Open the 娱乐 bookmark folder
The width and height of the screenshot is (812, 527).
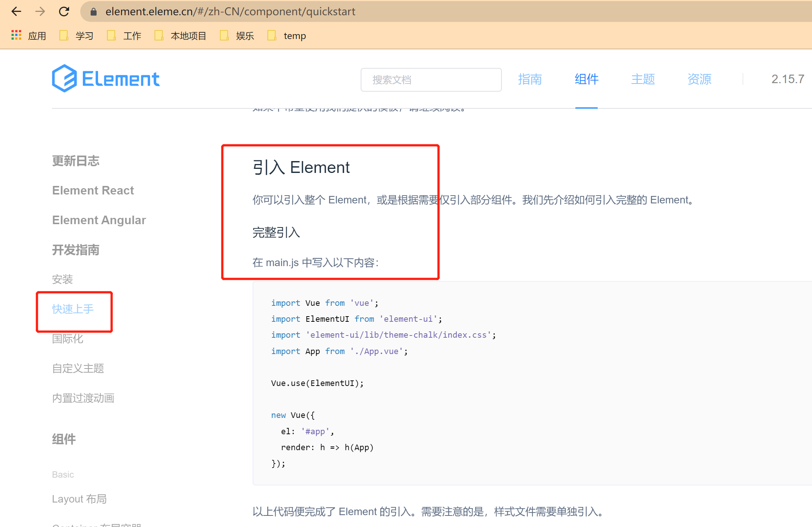pos(237,36)
